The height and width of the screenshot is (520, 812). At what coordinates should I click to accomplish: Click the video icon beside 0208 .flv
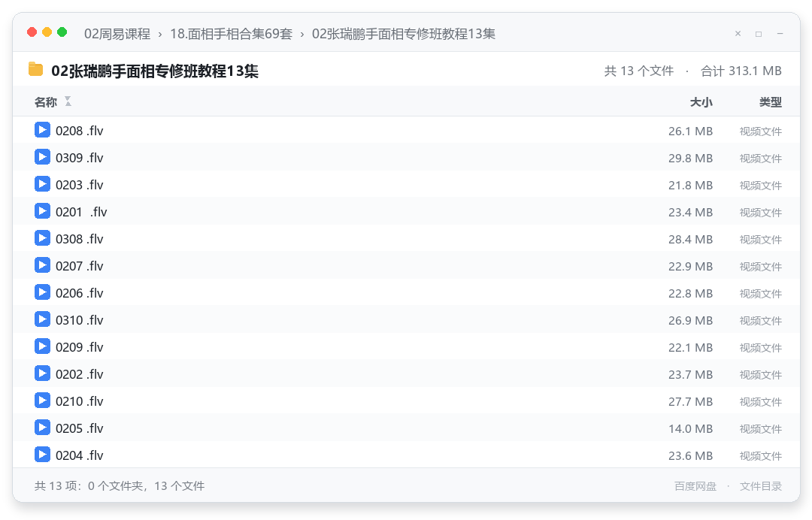(42, 130)
